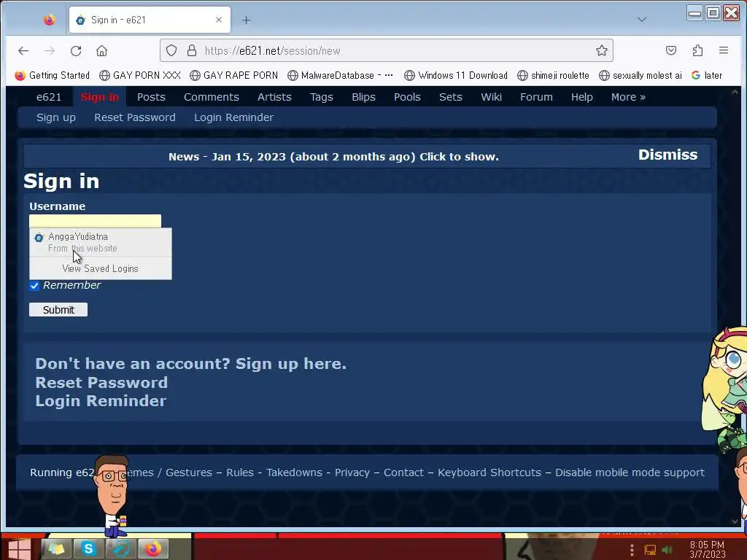Click Login Reminder in the subnavigation bar

pyautogui.click(x=233, y=117)
